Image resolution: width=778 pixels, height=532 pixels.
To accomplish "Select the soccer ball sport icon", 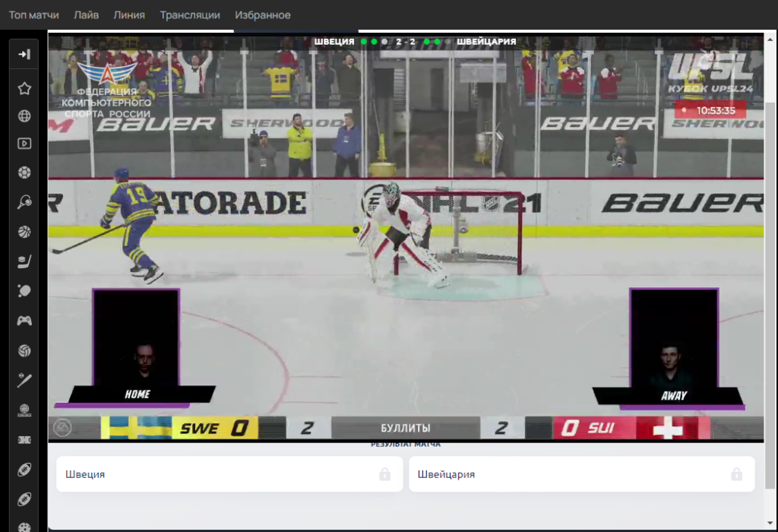I will click(24, 173).
